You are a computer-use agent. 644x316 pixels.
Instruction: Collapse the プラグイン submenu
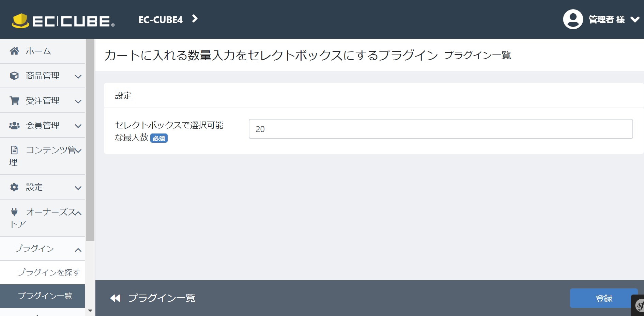pyautogui.click(x=78, y=250)
